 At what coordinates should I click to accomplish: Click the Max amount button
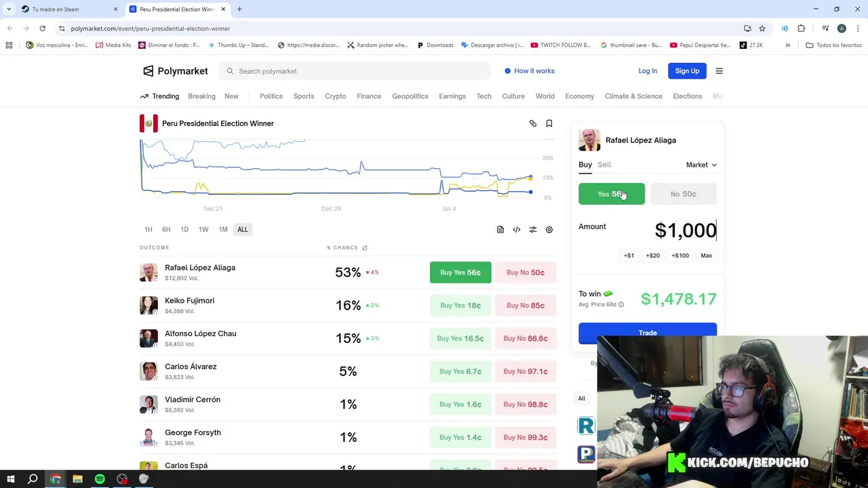click(x=707, y=256)
